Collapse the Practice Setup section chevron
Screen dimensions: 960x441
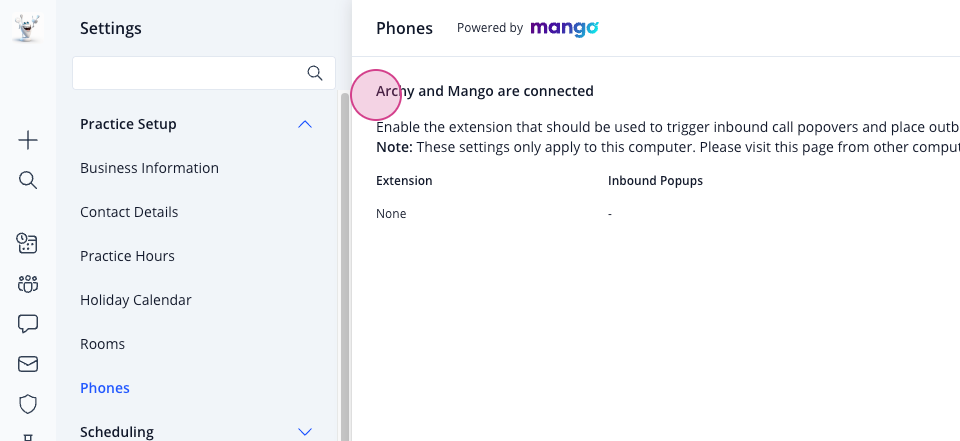pyautogui.click(x=304, y=124)
